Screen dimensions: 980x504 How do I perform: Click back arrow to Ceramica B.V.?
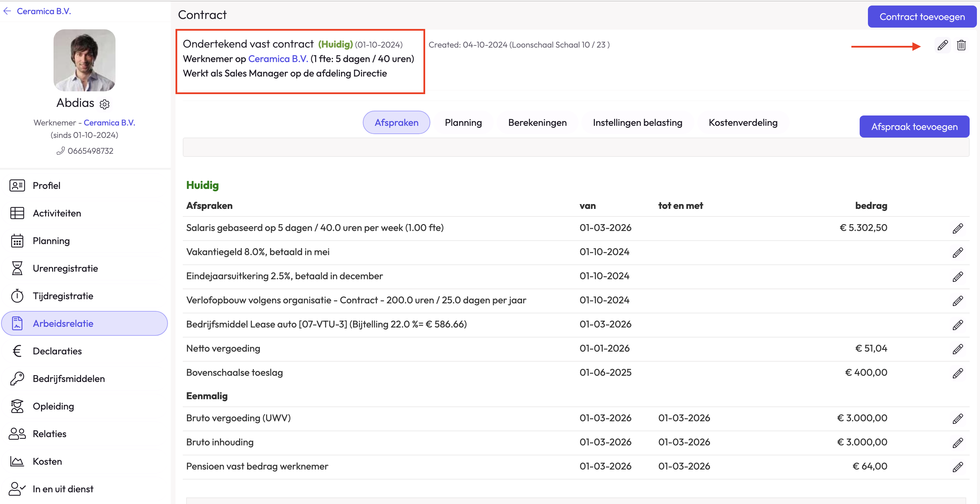tap(7, 11)
